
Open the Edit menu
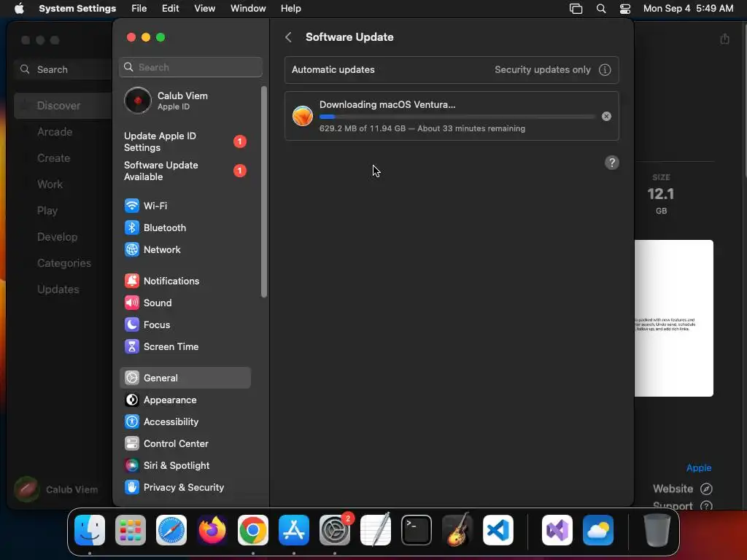pyautogui.click(x=171, y=9)
